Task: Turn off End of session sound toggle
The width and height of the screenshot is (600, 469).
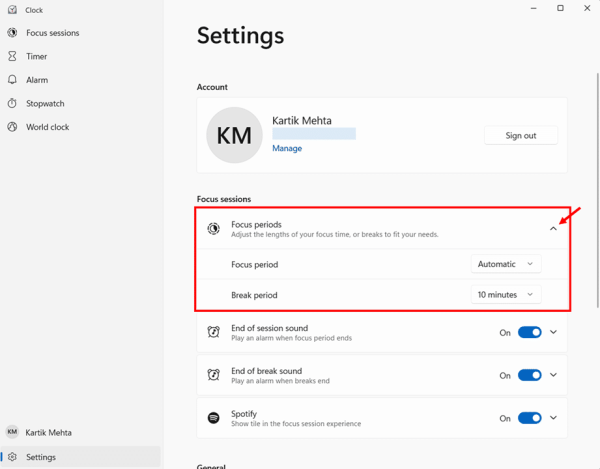Action: click(x=530, y=332)
